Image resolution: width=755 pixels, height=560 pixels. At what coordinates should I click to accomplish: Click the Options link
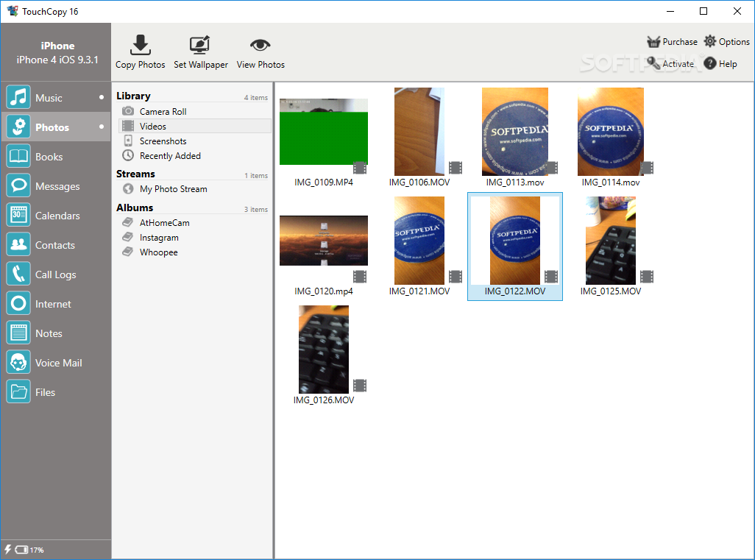pos(734,42)
